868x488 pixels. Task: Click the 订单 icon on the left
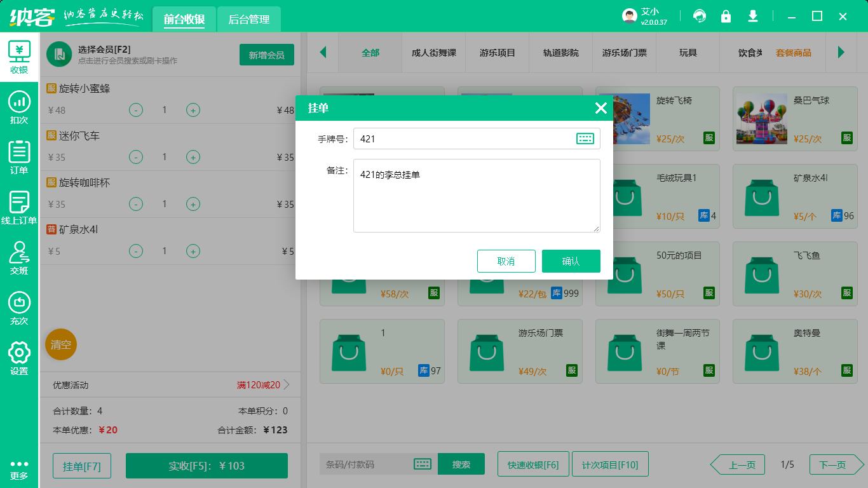[x=18, y=156]
